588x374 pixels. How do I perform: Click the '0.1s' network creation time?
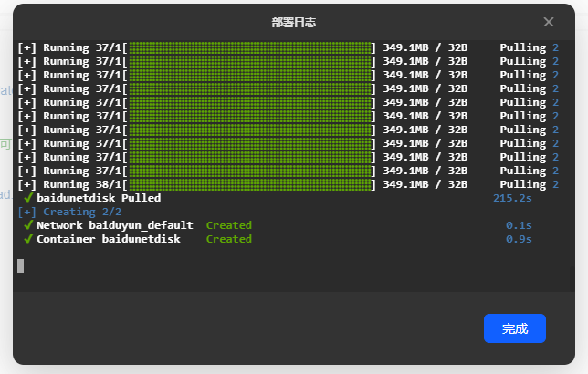[519, 225]
